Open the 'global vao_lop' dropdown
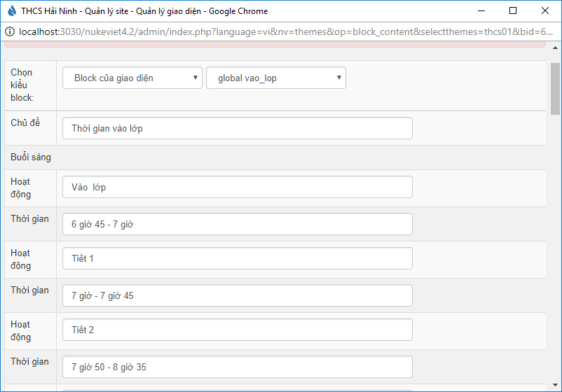Viewport: 562px width, 392px height. coord(276,78)
